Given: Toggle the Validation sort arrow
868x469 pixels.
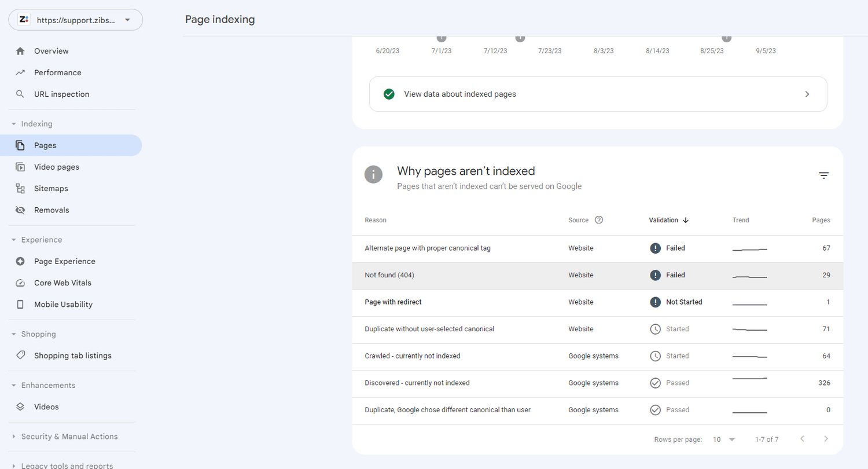Looking at the screenshot, I should [685, 220].
